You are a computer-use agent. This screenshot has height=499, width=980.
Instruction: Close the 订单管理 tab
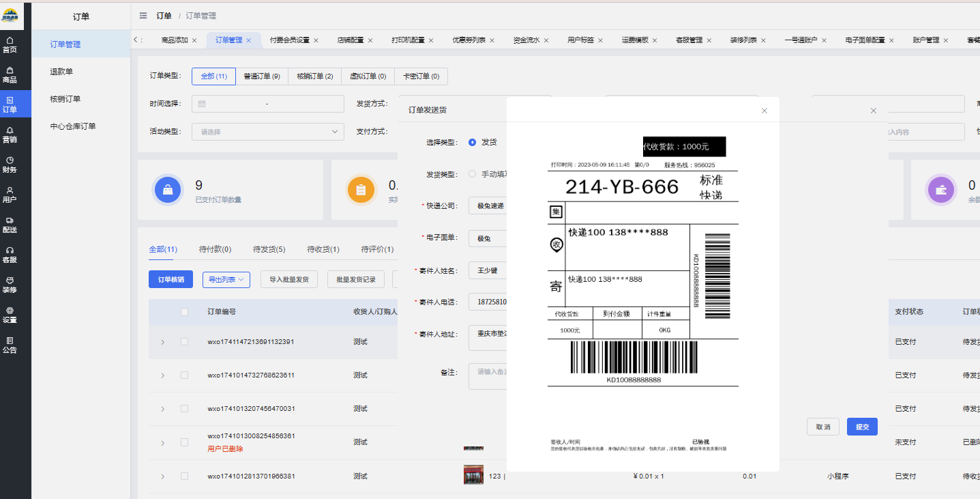coord(249,40)
